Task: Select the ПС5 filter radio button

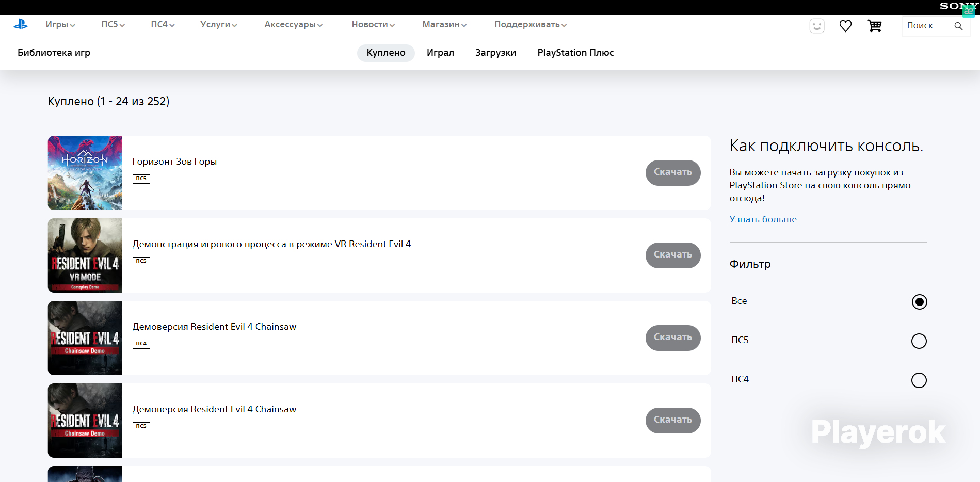Action: pyautogui.click(x=919, y=341)
